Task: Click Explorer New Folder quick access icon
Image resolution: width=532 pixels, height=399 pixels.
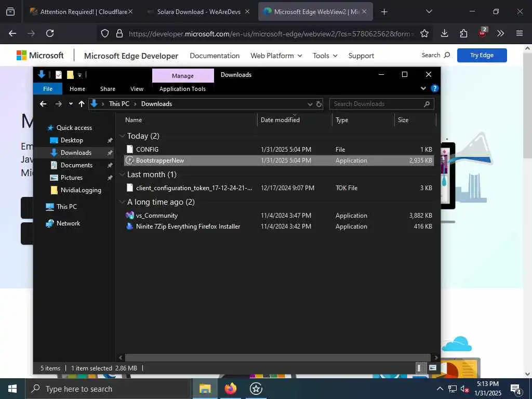Action: point(70,75)
